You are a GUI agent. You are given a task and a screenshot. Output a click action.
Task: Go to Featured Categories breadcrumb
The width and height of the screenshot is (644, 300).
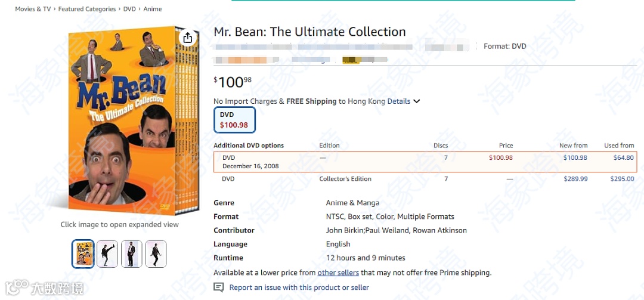click(x=87, y=9)
